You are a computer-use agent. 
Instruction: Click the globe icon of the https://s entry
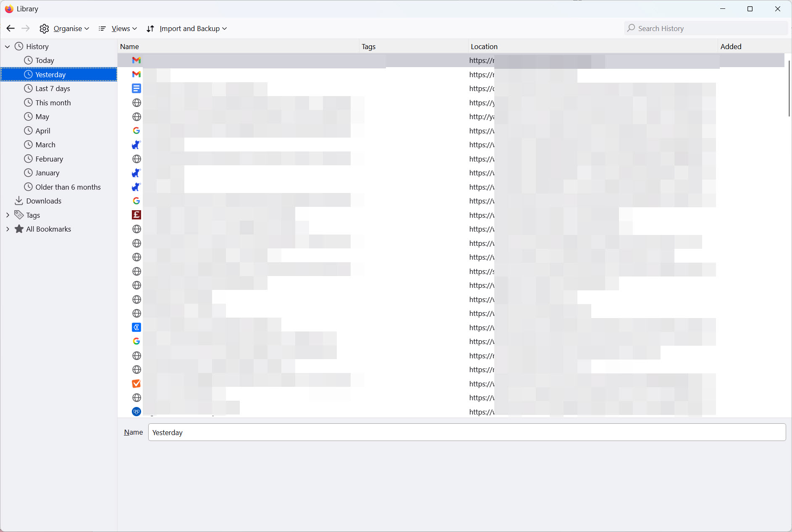136,271
